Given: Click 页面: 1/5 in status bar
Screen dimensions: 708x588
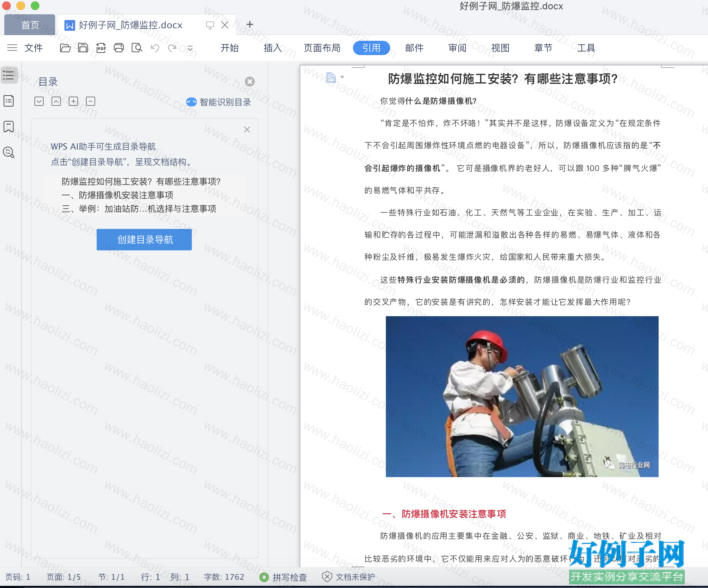Looking at the screenshot, I should coord(64,577).
